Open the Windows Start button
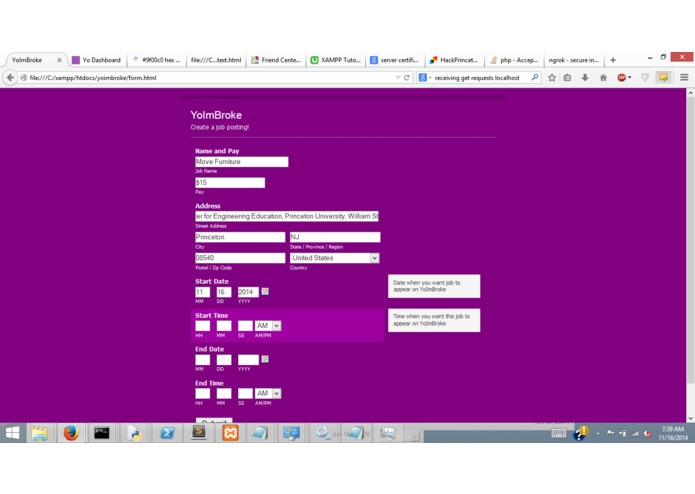Screen dimensions: 695x494 [x=12, y=433]
